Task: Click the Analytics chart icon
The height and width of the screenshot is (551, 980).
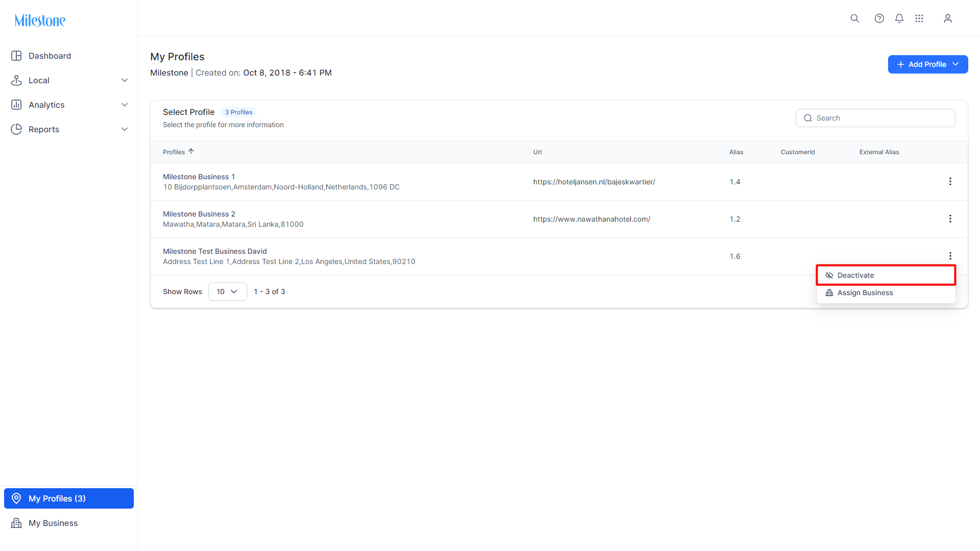Action: point(16,105)
